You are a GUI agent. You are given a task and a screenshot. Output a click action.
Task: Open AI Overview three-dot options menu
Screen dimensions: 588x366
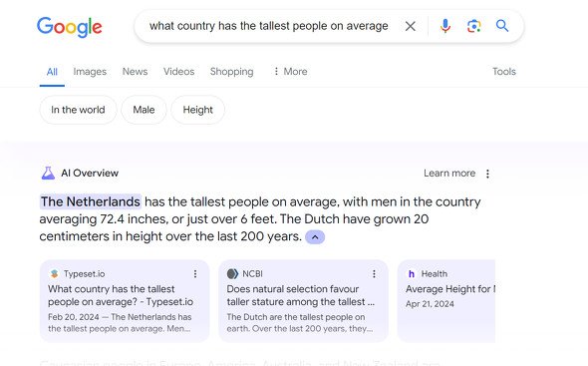487,174
